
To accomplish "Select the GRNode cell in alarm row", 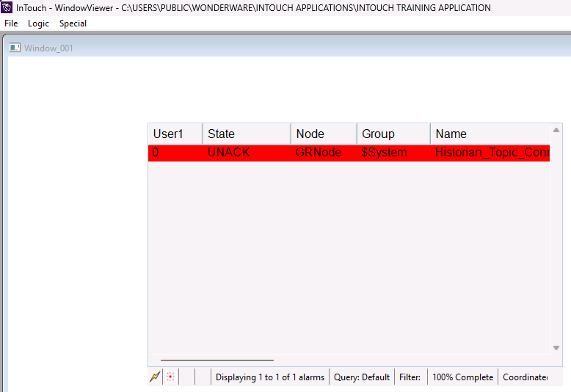I will (324, 153).
